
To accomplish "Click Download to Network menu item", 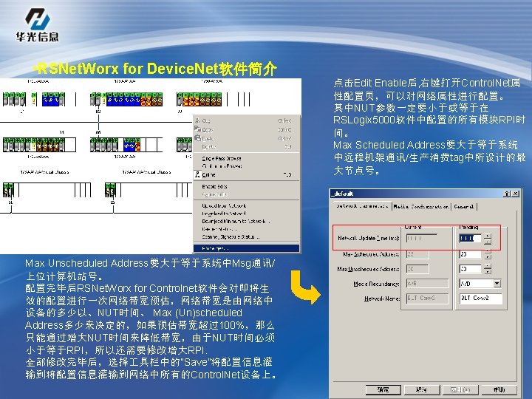I will (x=246, y=214).
